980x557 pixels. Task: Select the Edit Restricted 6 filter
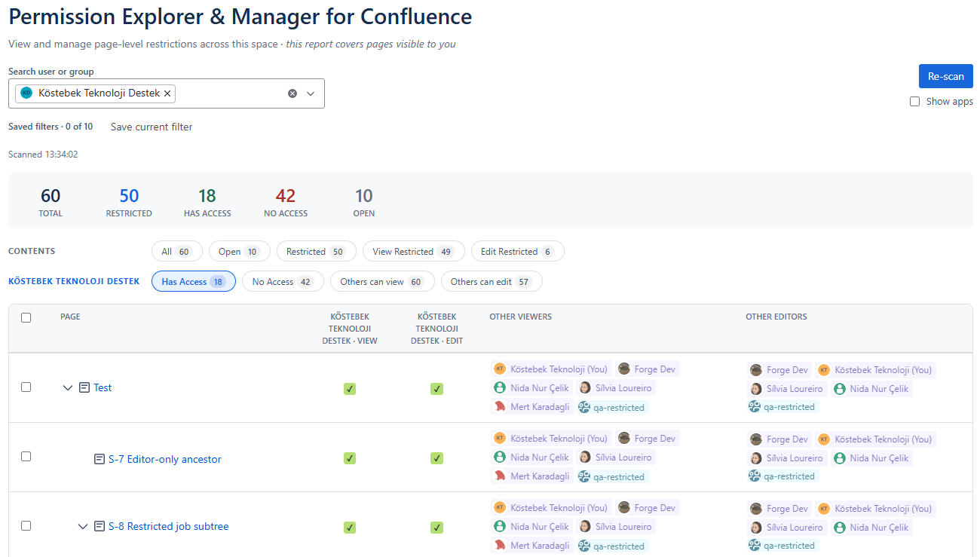pyautogui.click(x=517, y=252)
